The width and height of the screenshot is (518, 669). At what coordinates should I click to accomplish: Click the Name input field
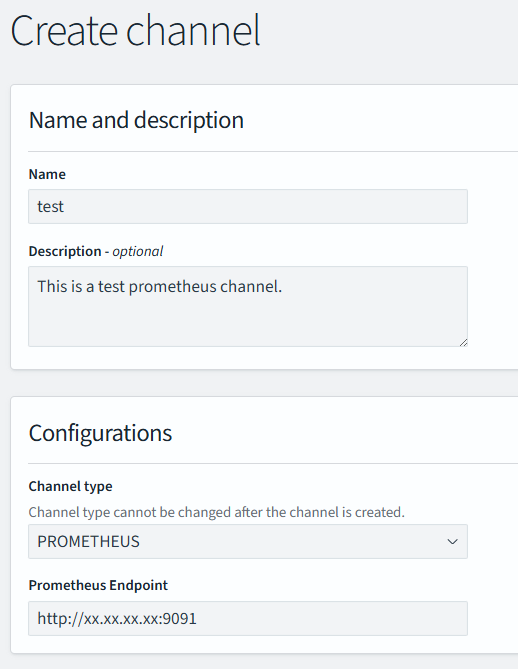coord(248,207)
